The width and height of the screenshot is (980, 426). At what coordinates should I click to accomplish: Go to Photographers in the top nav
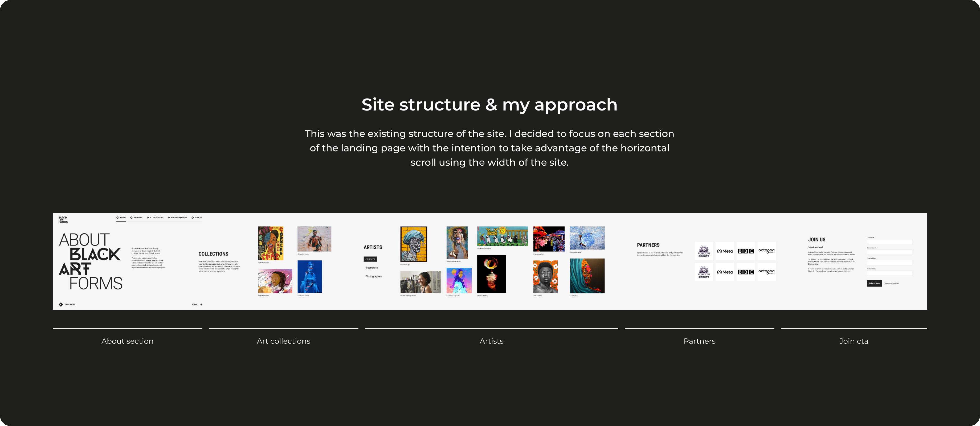[178, 218]
